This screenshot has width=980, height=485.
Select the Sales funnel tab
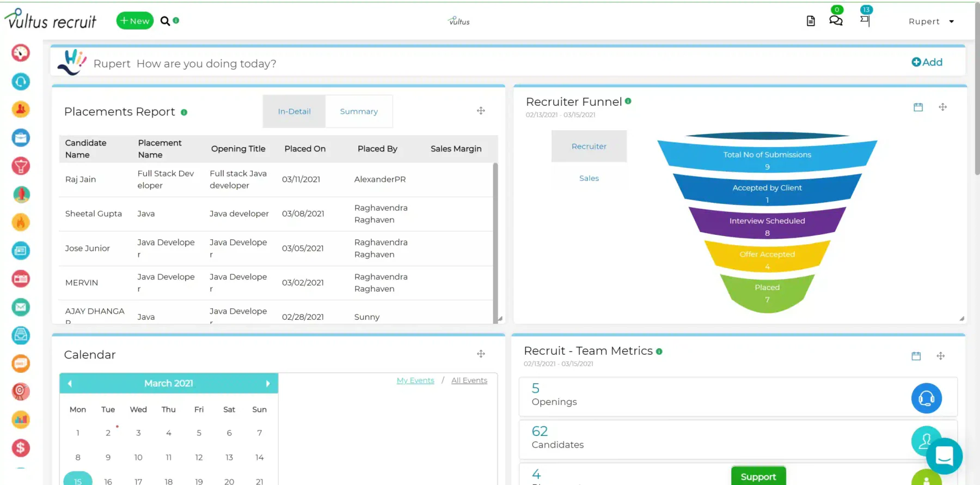589,178
